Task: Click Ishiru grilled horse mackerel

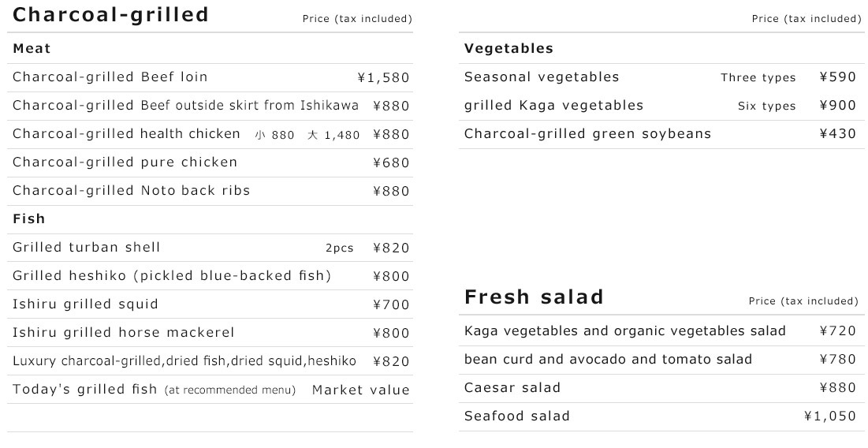Action: point(124,333)
